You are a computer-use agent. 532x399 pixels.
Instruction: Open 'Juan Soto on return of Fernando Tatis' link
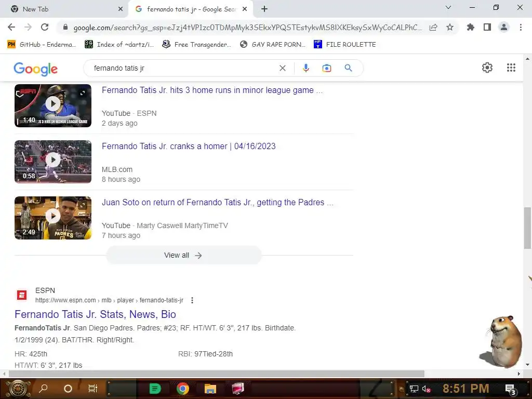pyautogui.click(x=218, y=202)
